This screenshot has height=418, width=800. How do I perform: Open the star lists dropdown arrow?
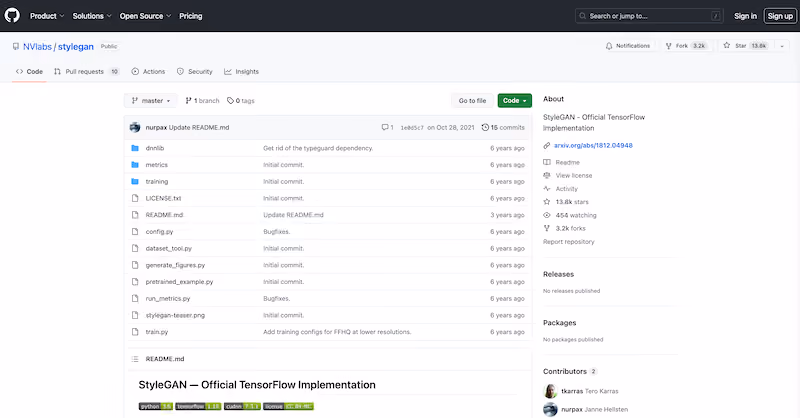(x=782, y=46)
